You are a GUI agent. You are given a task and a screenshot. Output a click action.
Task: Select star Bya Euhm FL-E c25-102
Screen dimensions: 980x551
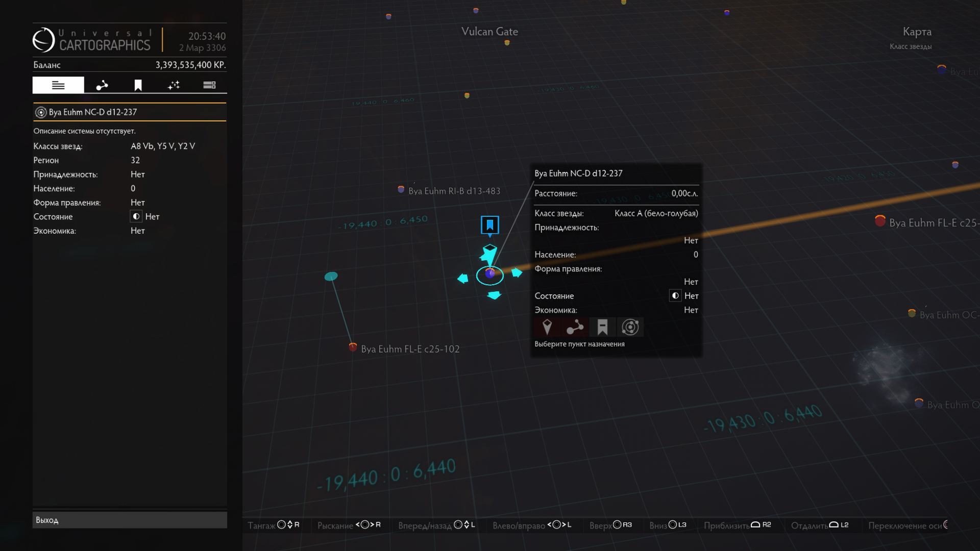[x=353, y=347]
